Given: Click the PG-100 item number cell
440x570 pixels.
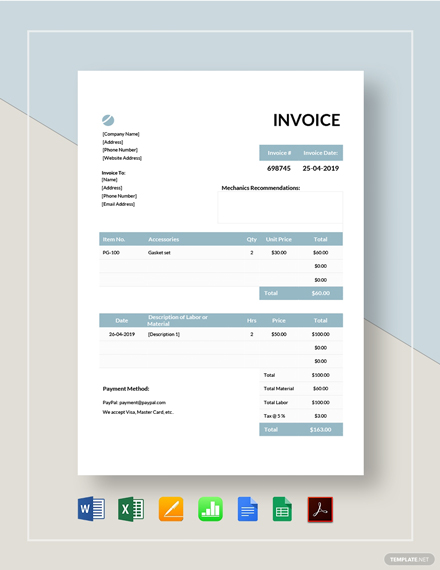Looking at the screenshot, I should [111, 253].
